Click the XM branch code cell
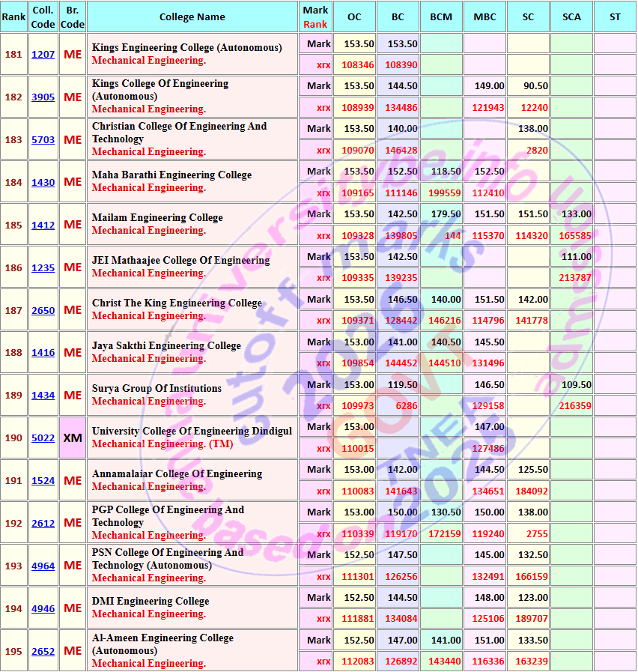 (73, 438)
